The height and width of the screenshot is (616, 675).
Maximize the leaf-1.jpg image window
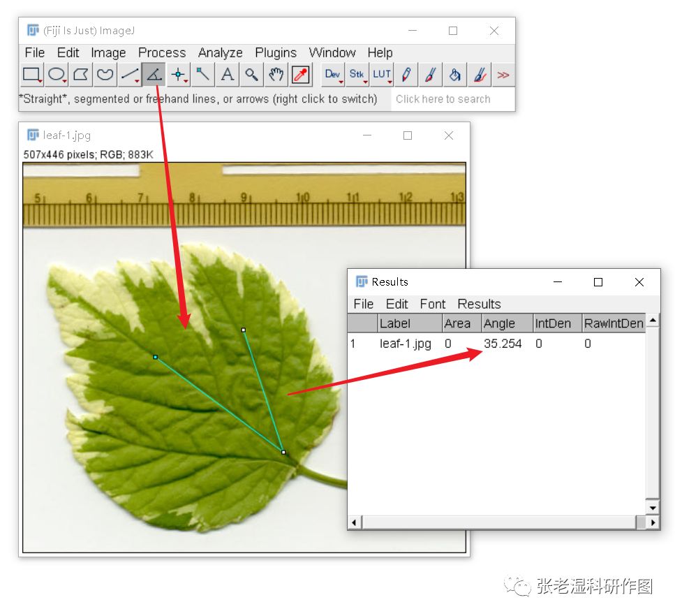click(x=407, y=135)
